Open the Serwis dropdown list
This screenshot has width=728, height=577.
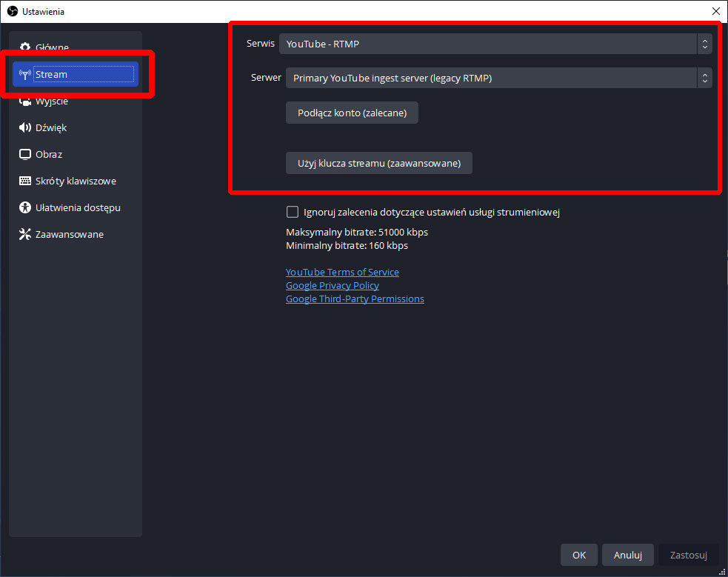tap(495, 44)
